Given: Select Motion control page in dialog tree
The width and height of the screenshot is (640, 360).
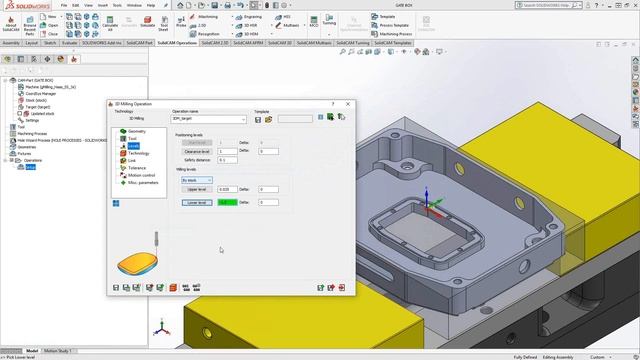Looking at the screenshot, I should pyautogui.click(x=141, y=176).
